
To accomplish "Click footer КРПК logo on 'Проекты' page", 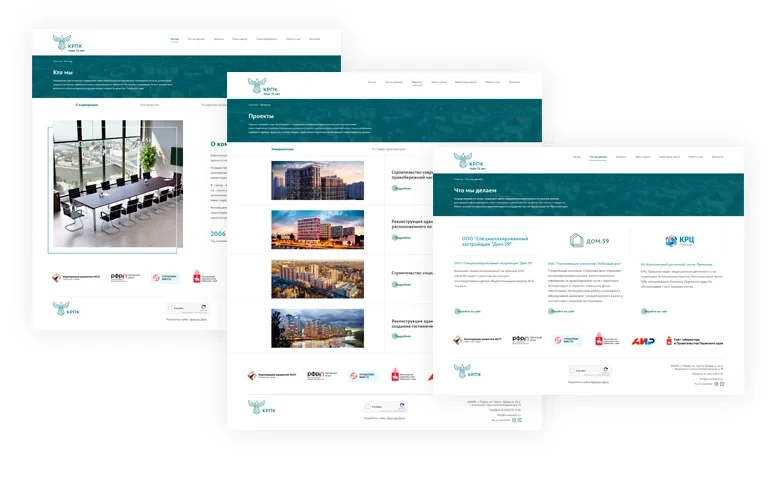I will coord(262,407).
